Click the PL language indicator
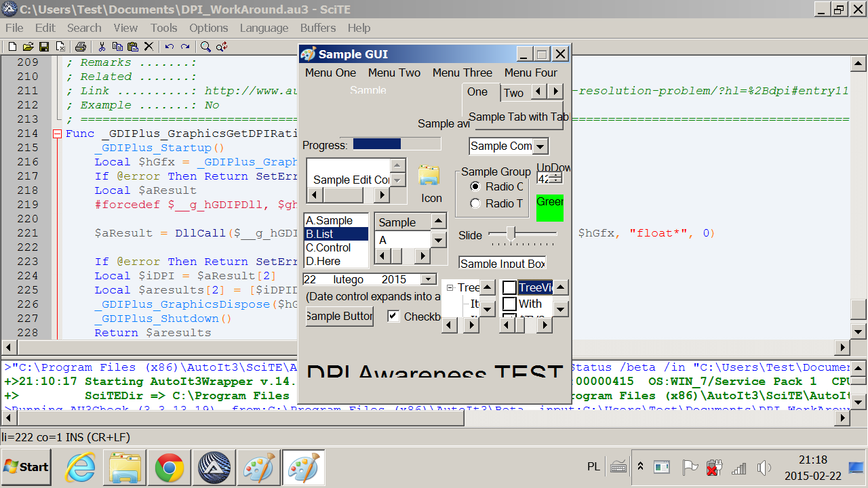Screen dimensions: 868x488 593,466
